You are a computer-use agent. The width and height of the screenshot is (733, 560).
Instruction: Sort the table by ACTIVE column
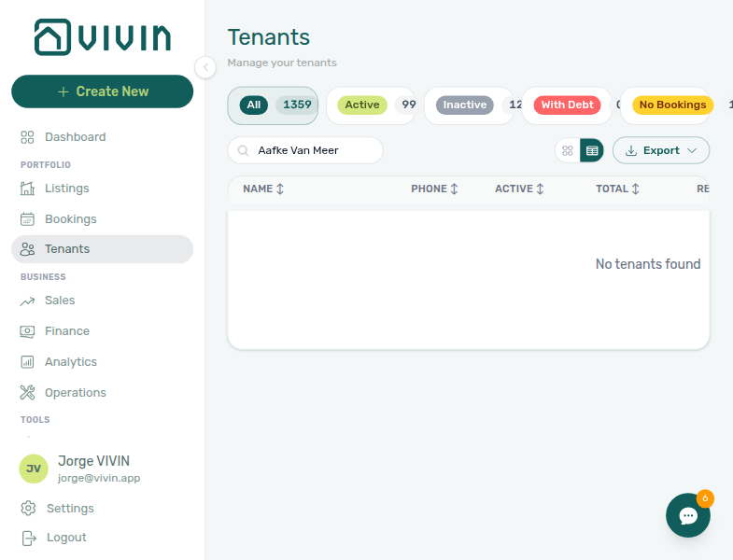coord(519,189)
